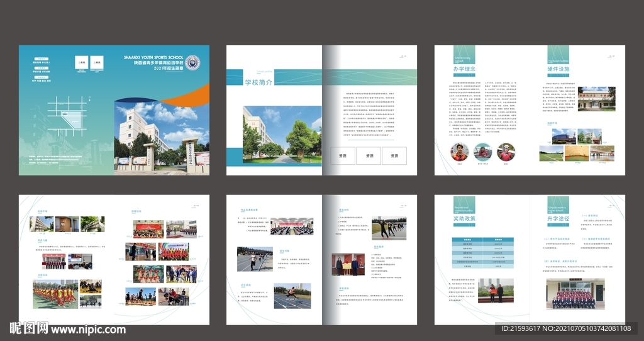Click the '学校简介' heading
Screen dimensions: 644x341
[x=258, y=82]
